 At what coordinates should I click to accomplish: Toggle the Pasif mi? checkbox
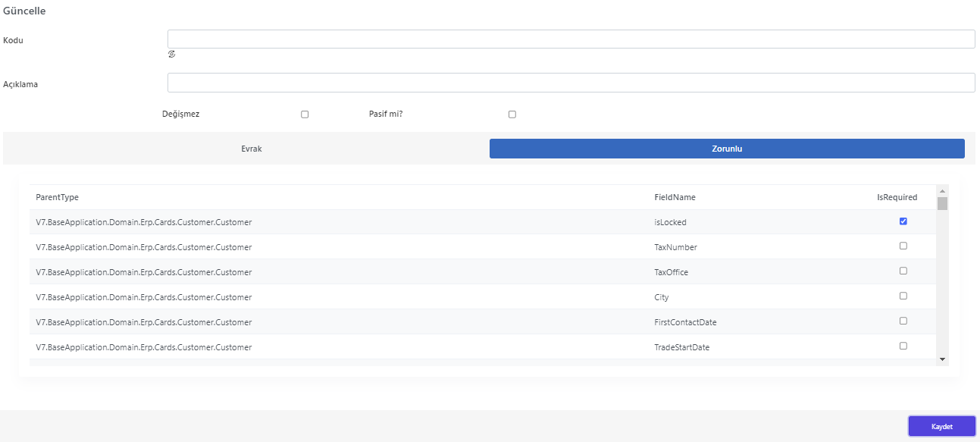pyautogui.click(x=512, y=114)
